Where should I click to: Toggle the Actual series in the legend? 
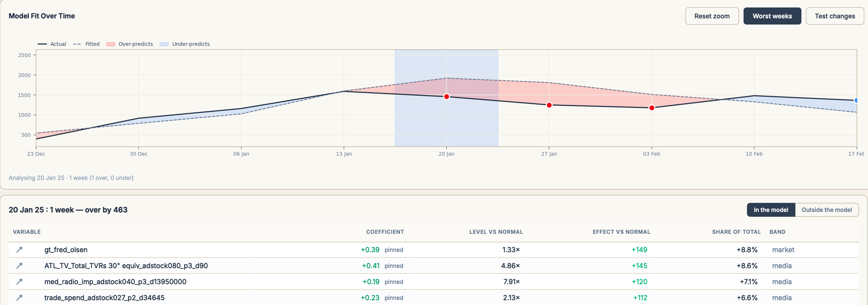click(52, 44)
